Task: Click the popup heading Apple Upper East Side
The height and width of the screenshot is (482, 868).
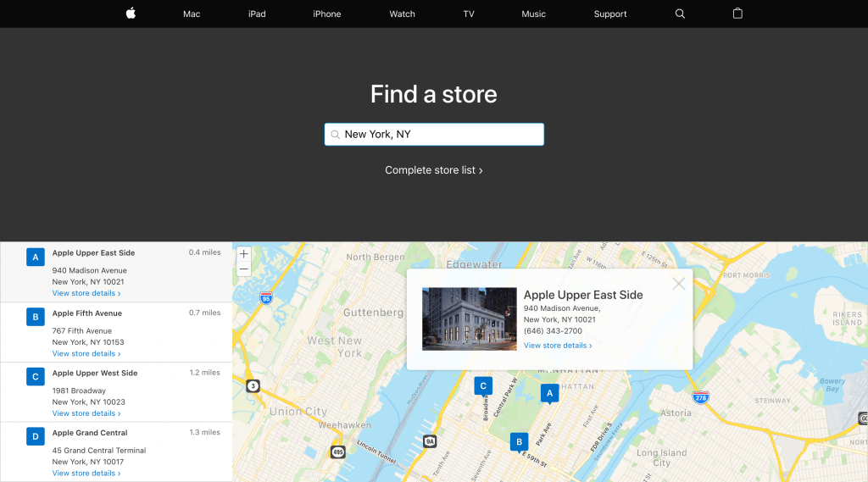Action: (x=583, y=295)
